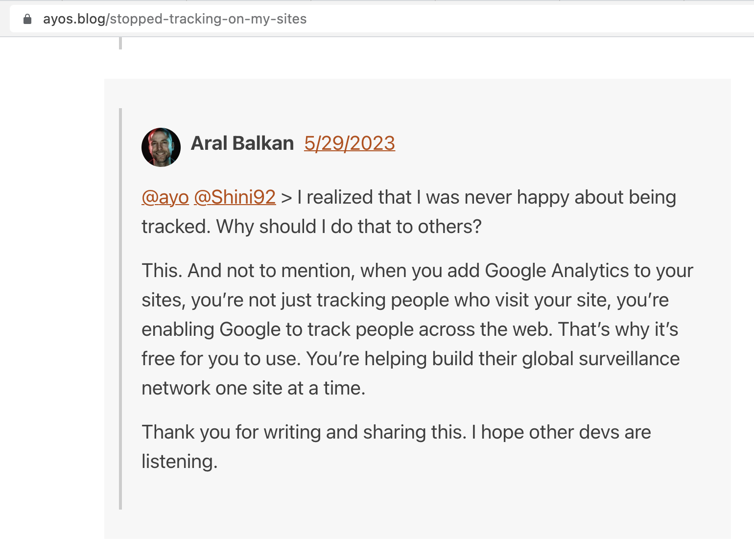Click the sentence "Why should I do that to others?"

point(349,227)
